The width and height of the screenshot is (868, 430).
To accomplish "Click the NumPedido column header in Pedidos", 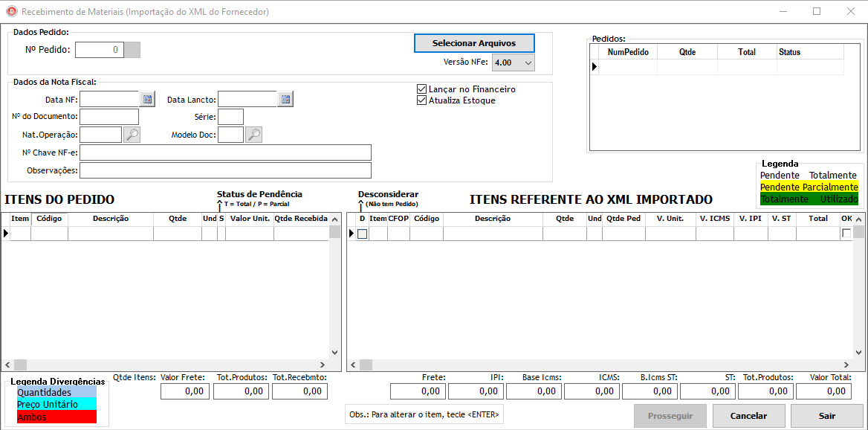I will 628,52.
